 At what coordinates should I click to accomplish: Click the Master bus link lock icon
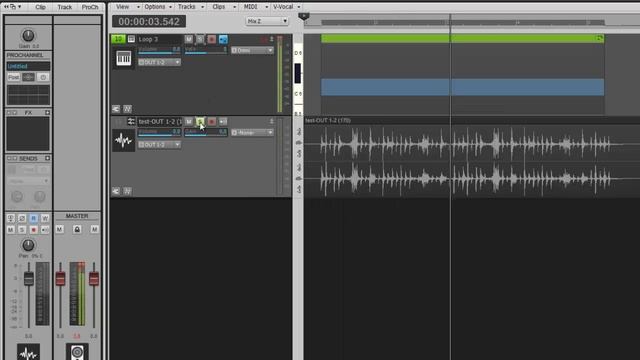(77, 229)
